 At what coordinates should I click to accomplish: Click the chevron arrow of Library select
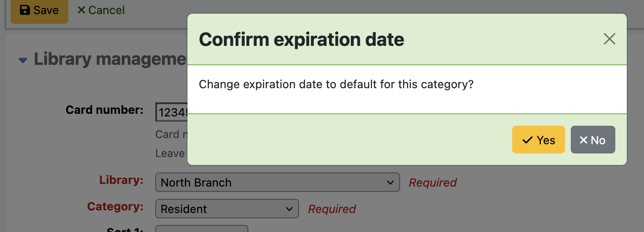pos(390,182)
